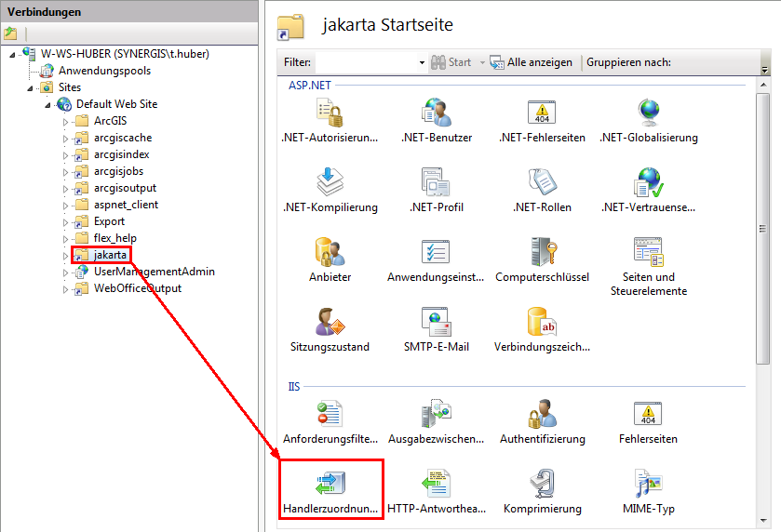Screen dimensions: 781x532
Task: Expand the arcgisjobs node
Action: (x=65, y=172)
